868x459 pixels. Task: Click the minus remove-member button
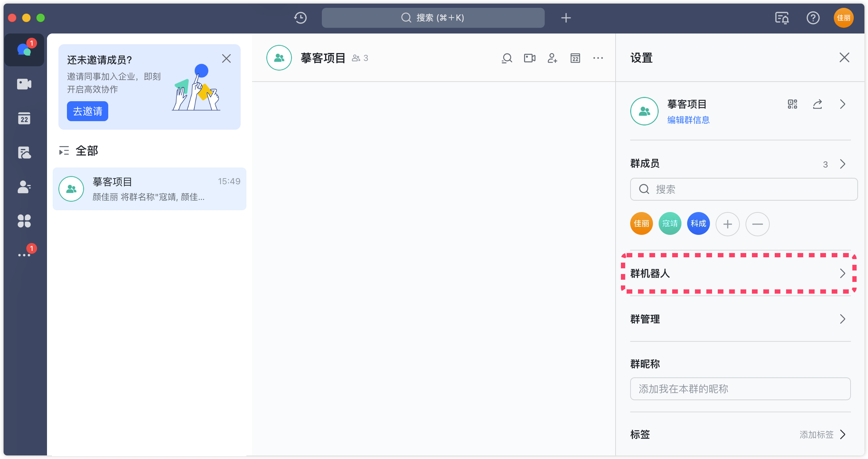(x=757, y=224)
